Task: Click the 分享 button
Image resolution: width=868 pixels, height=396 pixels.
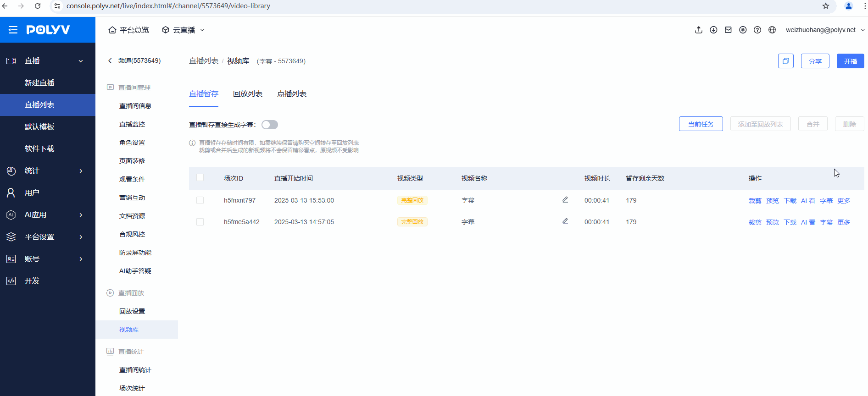Action: point(815,61)
